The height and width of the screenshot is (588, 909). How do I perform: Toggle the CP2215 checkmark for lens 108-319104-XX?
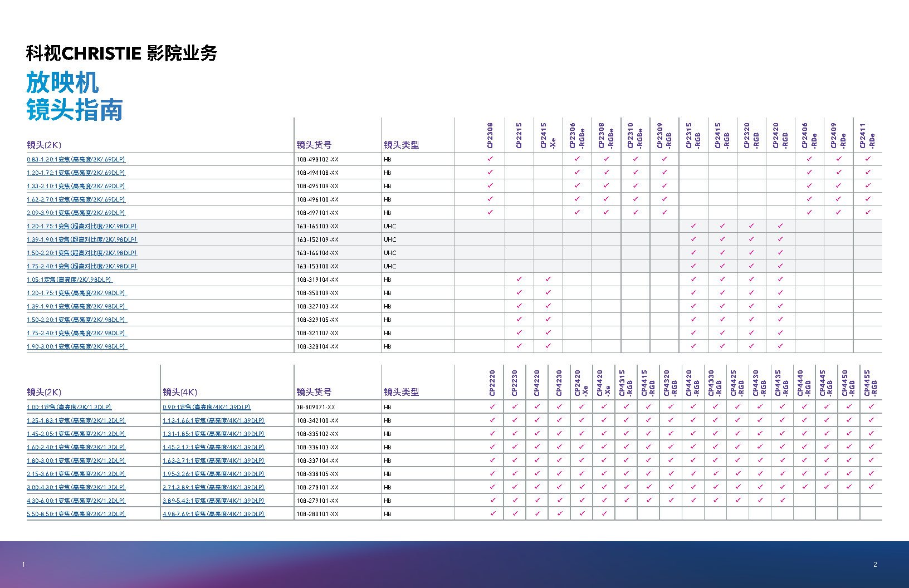tap(519, 280)
